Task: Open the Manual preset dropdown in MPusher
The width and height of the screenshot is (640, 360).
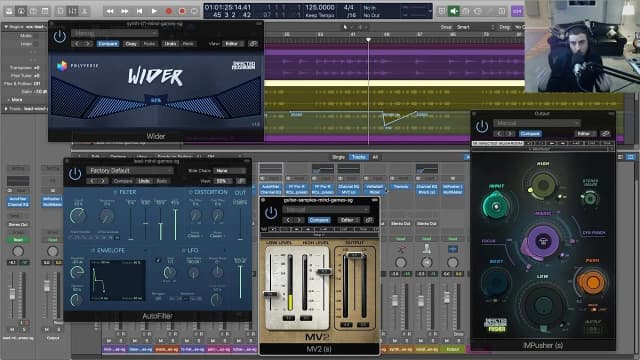Action: pos(536,123)
